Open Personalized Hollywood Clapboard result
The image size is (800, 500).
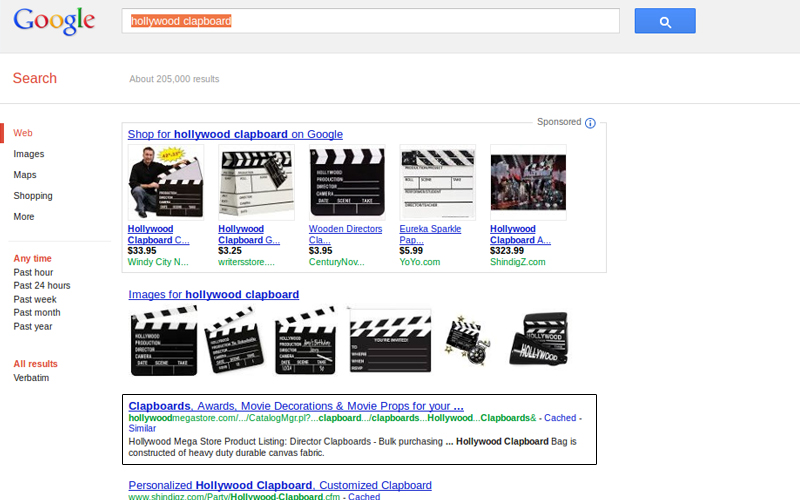[x=280, y=485]
